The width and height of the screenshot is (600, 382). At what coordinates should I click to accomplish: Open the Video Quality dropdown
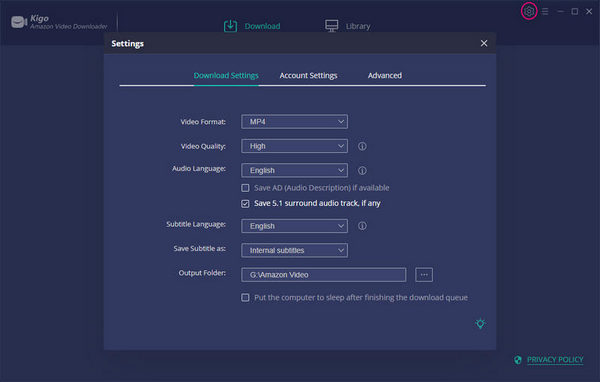point(294,146)
